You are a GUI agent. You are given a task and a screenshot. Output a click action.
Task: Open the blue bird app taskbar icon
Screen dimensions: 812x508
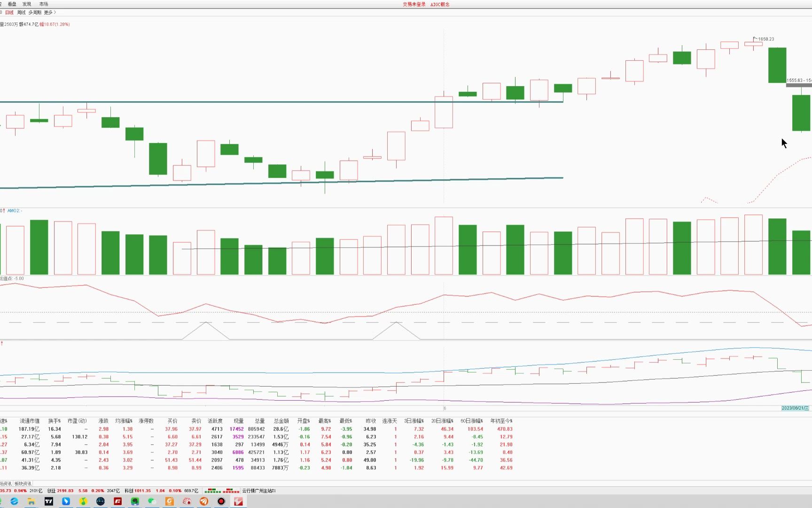66,501
